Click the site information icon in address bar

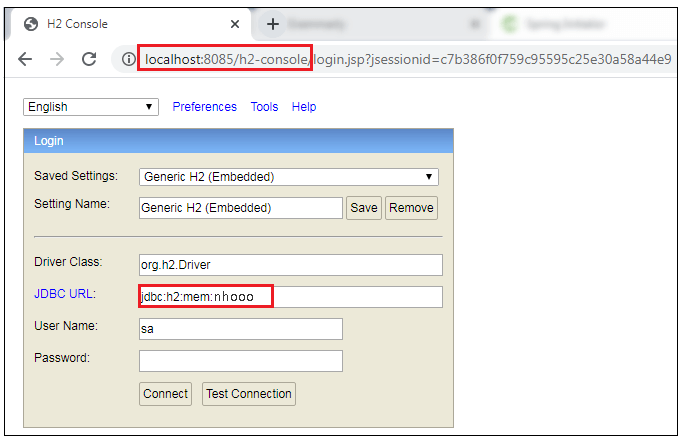click(128, 59)
